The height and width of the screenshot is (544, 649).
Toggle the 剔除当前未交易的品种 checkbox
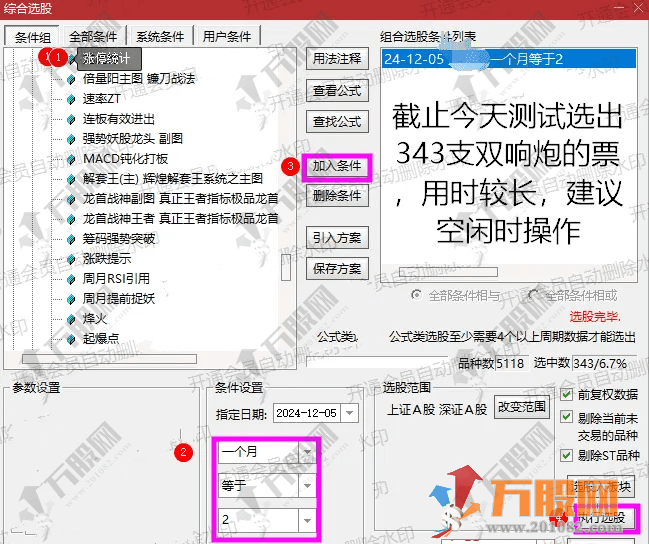pyautogui.click(x=566, y=417)
